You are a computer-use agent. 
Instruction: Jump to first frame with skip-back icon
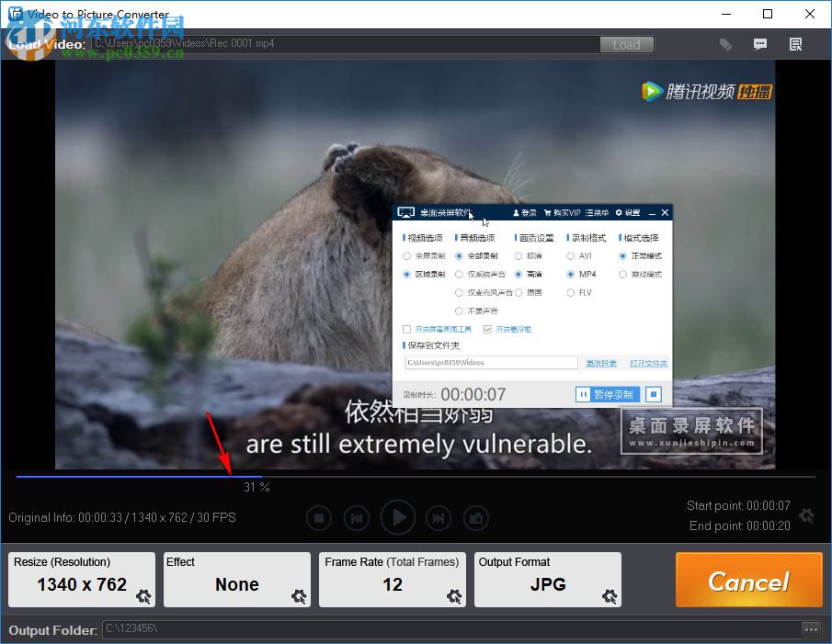pos(357,517)
